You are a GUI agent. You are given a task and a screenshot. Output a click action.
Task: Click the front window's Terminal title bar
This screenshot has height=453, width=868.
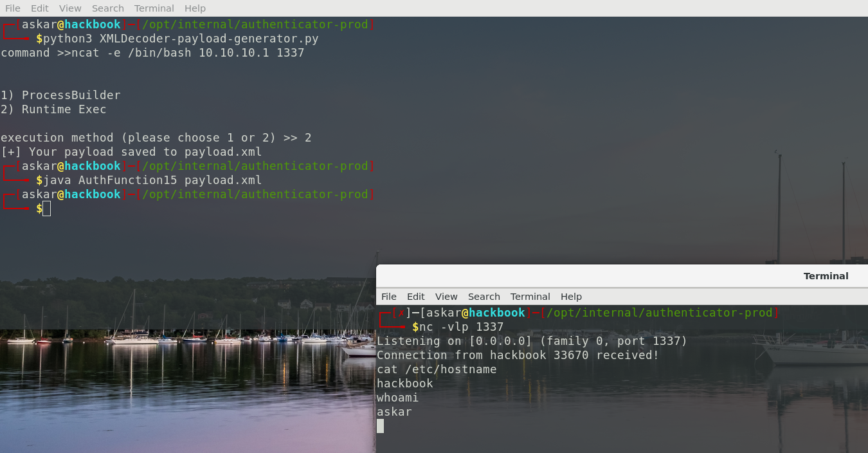pos(622,276)
